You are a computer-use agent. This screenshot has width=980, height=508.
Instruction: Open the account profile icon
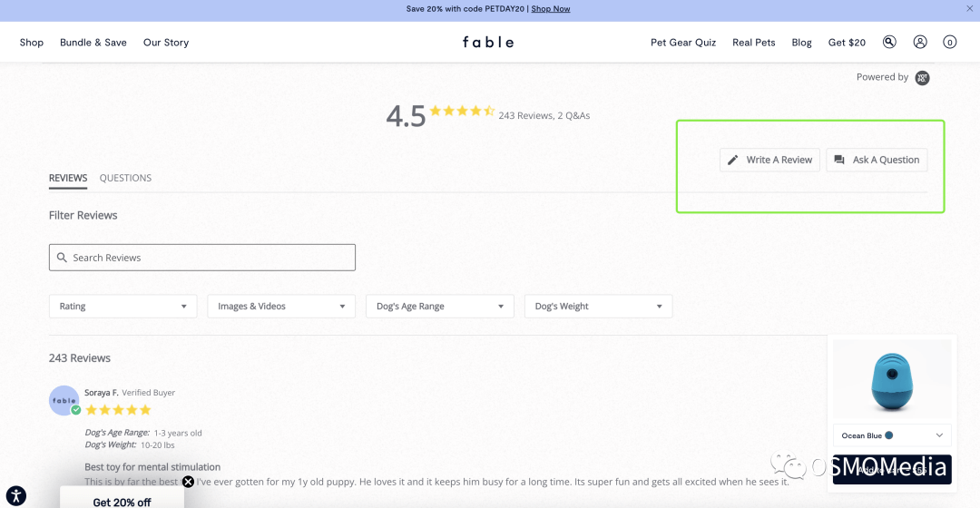[920, 42]
